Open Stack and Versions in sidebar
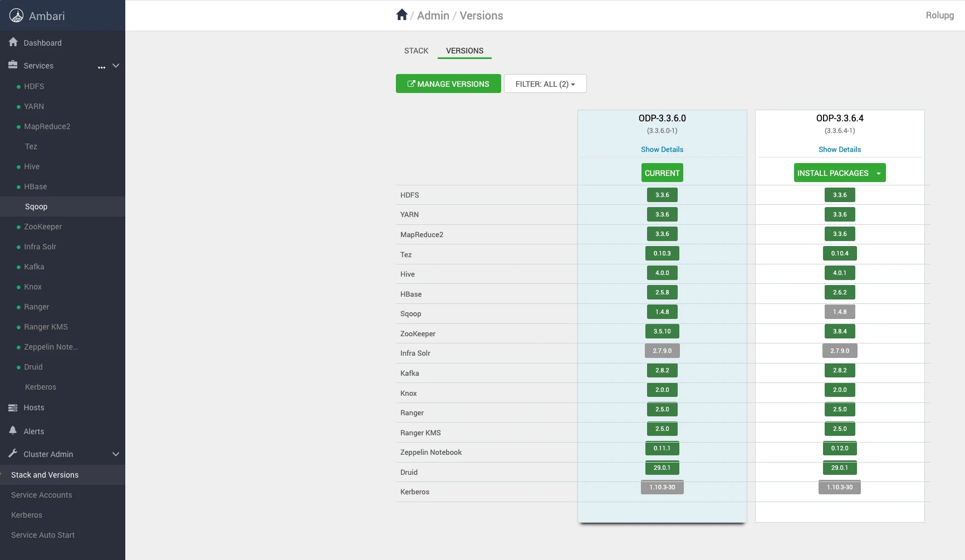Image resolution: width=965 pixels, height=560 pixels. pos(62,475)
